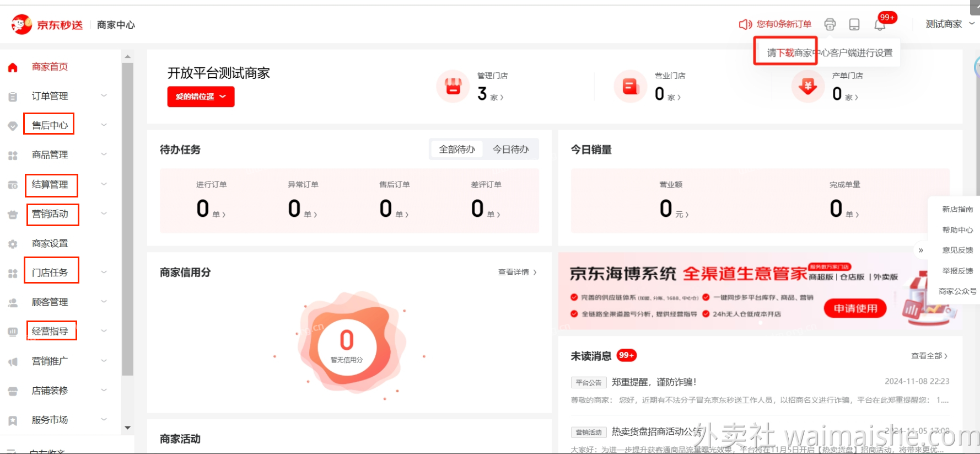980x454 pixels.
Task: Click the 门店任务 sidebar icon
Action: pos(13,273)
